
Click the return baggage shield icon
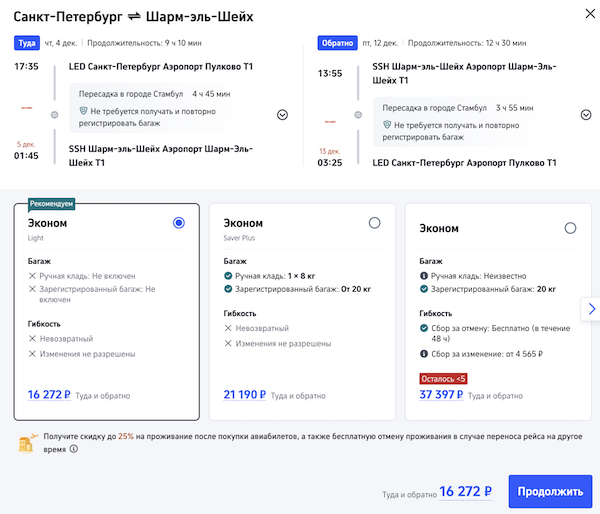tap(387, 125)
